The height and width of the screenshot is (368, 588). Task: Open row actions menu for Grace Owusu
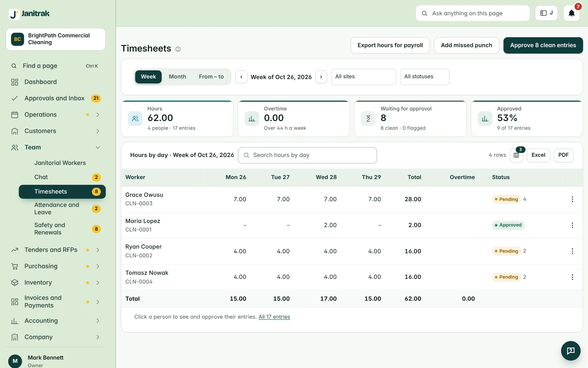(x=572, y=199)
